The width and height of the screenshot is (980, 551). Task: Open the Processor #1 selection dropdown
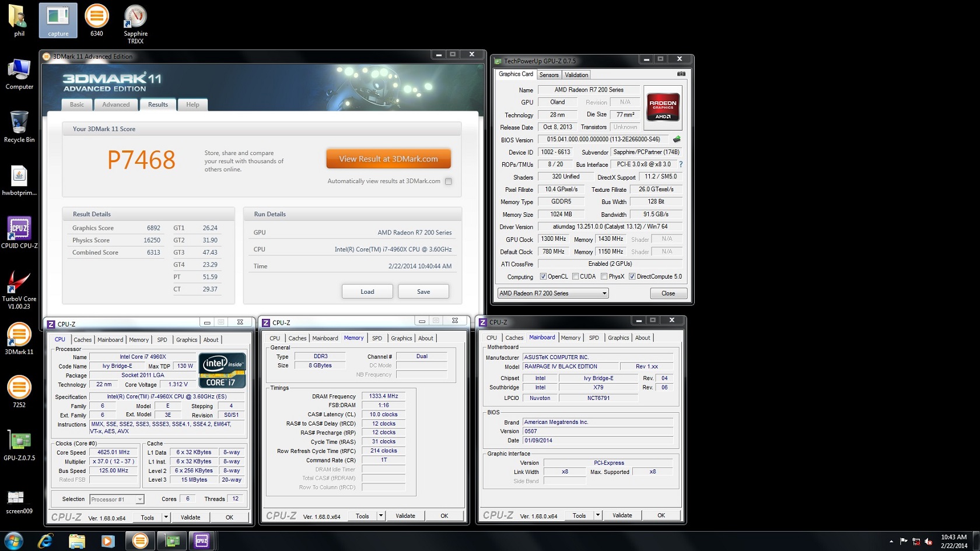click(x=117, y=499)
